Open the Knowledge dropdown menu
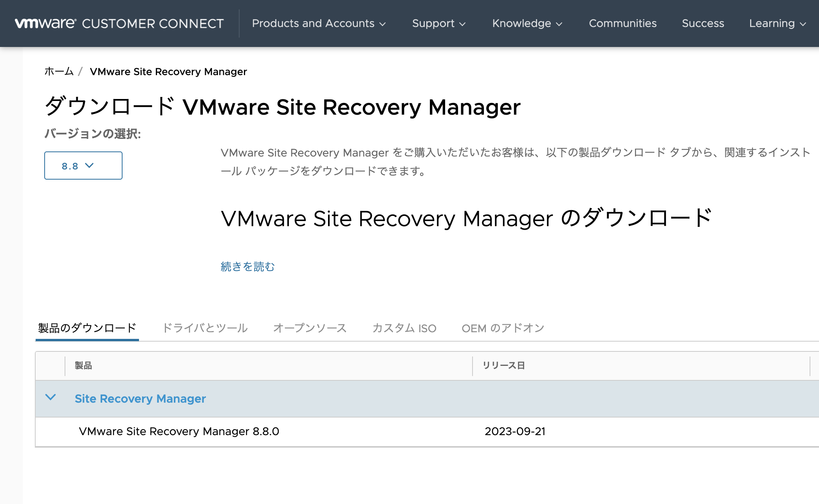 click(x=527, y=23)
